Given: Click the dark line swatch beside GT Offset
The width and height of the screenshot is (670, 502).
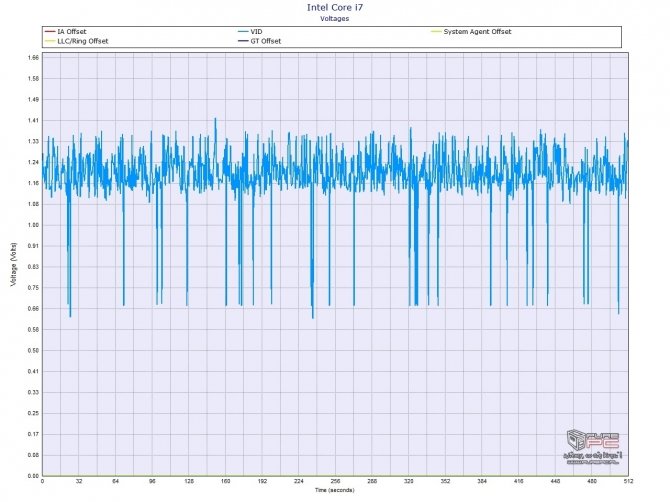Looking at the screenshot, I should pyautogui.click(x=244, y=41).
